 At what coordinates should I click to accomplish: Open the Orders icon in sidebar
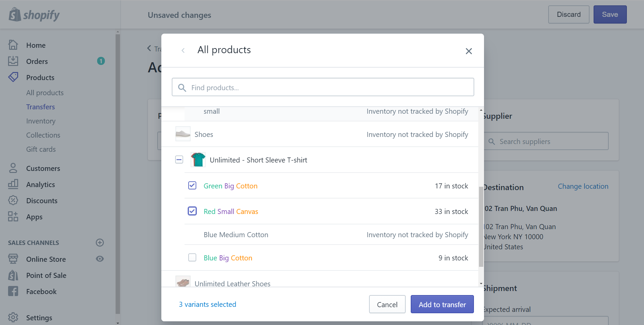(x=13, y=61)
